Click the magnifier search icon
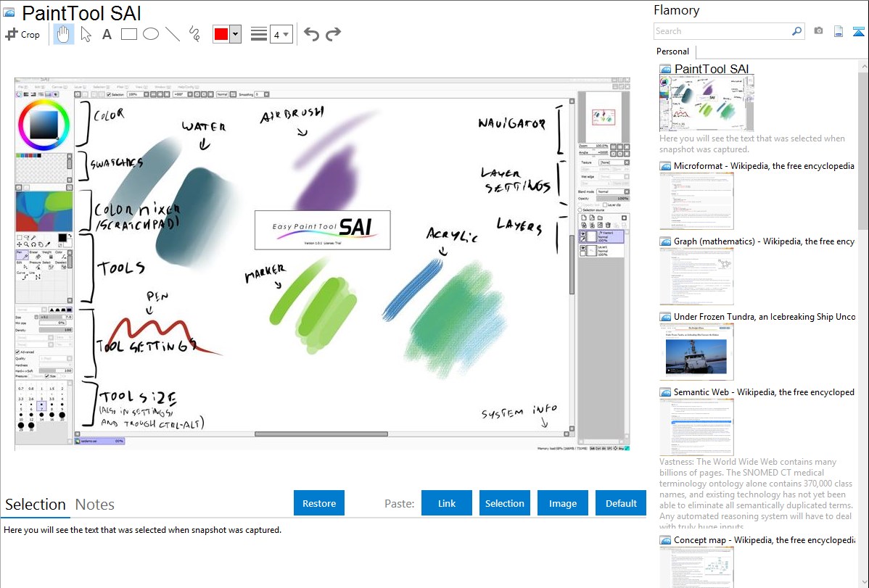The image size is (869, 588). [797, 31]
